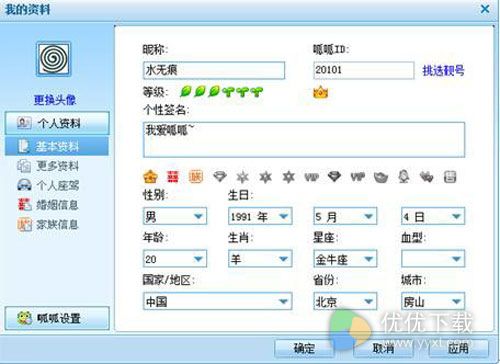The height and width of the screenshot is (364, 500).
Task: Open the birth year dropdown 1991 年
Action: click(260, 216)
